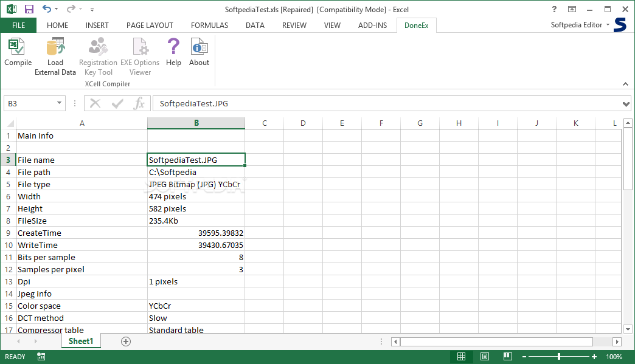Switch to the INSERT tab
The image size is (635, 364).
point(97,25)
